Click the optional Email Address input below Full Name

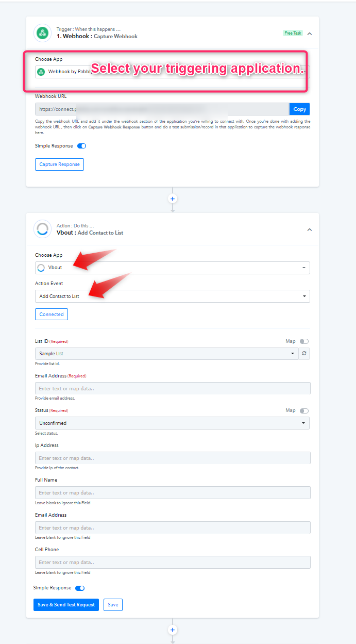tap(173, 527)
